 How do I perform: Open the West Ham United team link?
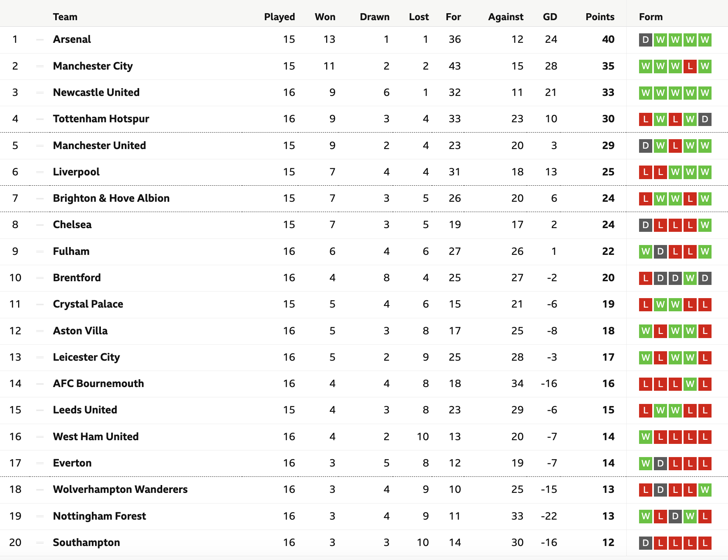pyautogui.click(x=96, y=436)
